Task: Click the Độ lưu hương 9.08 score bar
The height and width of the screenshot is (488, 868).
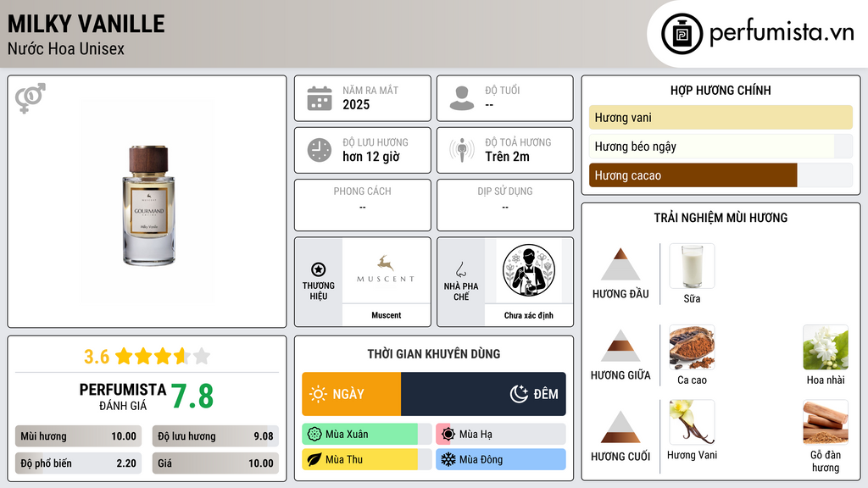Action: pos(215,436)
